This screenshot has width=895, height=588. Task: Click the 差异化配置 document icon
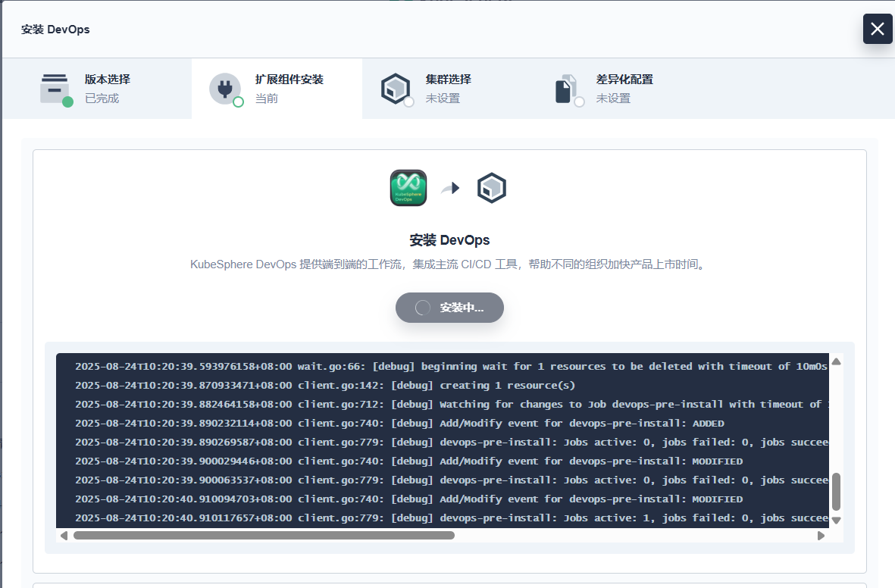[x=567, y=89]
